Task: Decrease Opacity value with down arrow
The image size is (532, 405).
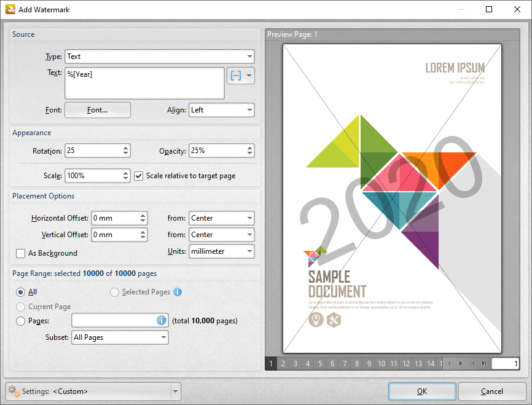Action: [249, 154]
